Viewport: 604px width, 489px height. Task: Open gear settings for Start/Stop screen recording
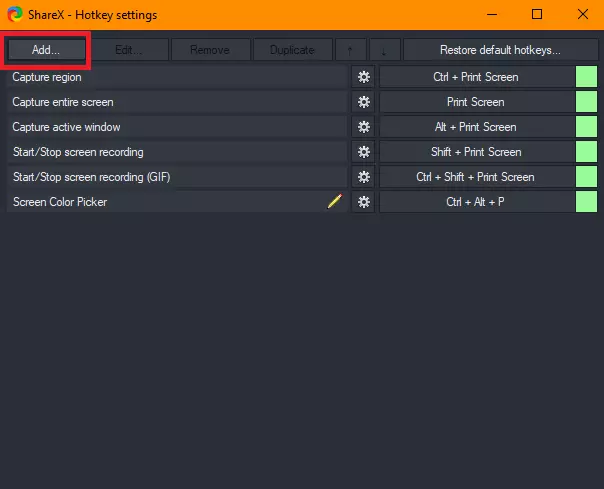364,152
